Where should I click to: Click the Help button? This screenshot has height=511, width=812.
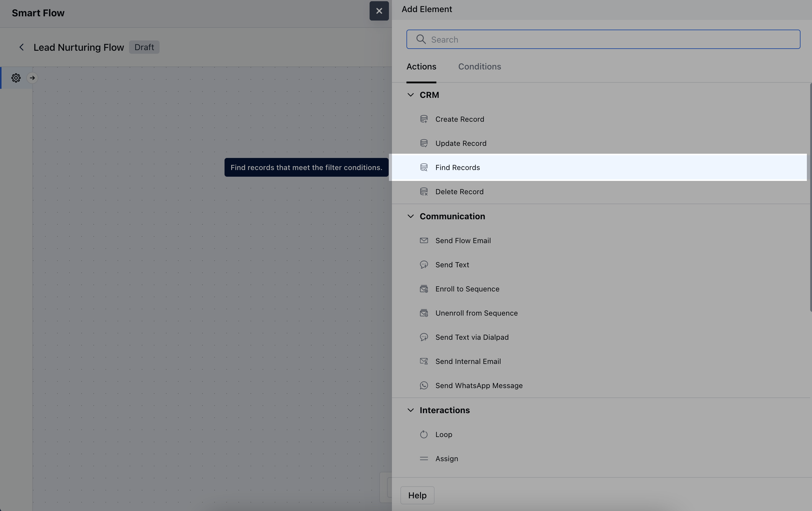click(417, 495)
